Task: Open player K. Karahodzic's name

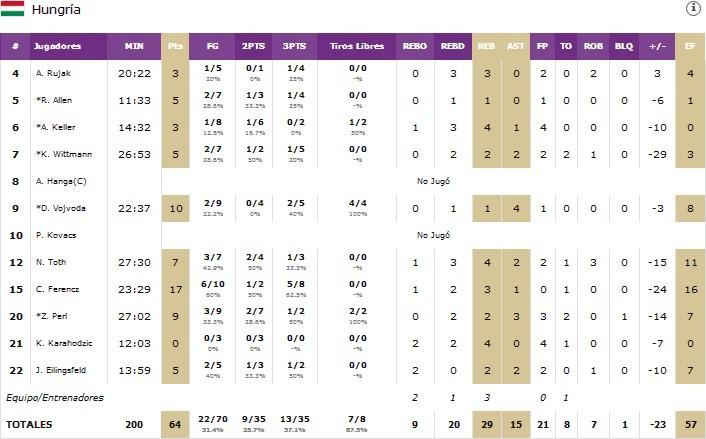Action: tap(62, 343)
